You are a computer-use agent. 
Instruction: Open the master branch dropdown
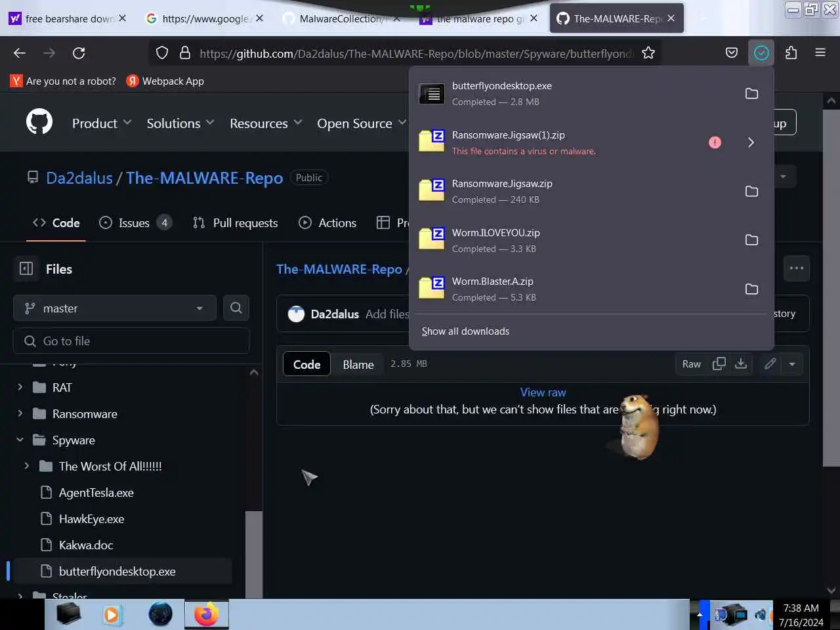(115, 308)
